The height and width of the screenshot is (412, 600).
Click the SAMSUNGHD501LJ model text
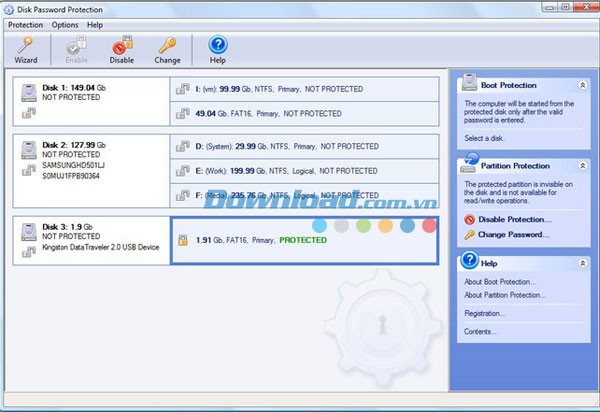pyautogui.click(x=73, y=165)
